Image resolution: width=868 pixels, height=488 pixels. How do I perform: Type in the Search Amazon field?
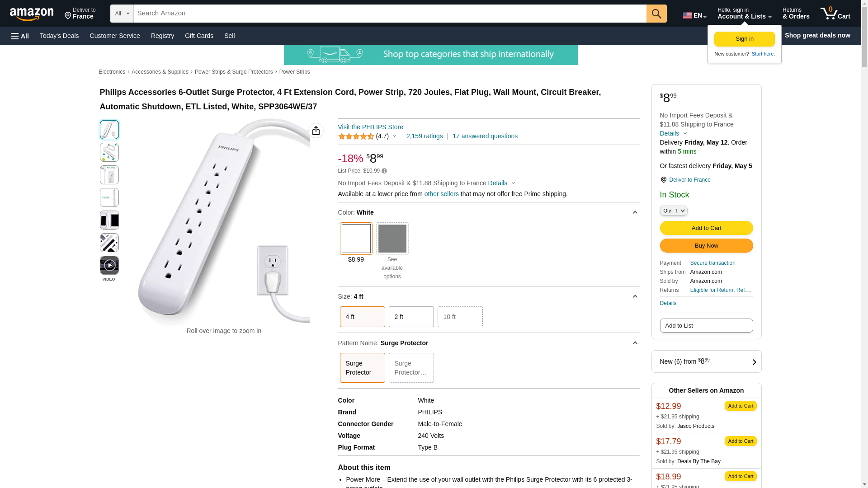point(390,14)
